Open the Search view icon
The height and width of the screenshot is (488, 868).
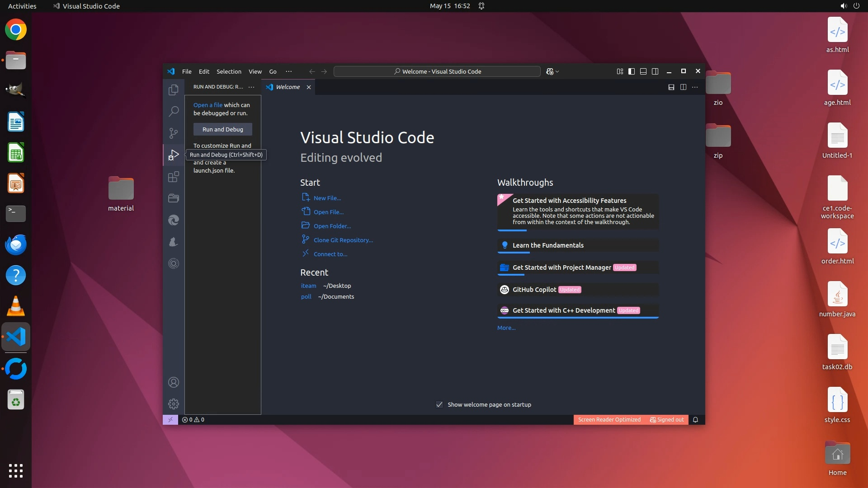click(x=174, y=111)
